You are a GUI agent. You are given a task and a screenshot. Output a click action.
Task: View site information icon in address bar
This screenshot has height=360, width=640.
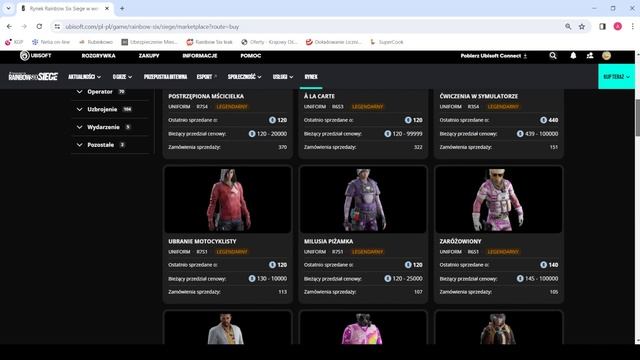coord(57,27)
